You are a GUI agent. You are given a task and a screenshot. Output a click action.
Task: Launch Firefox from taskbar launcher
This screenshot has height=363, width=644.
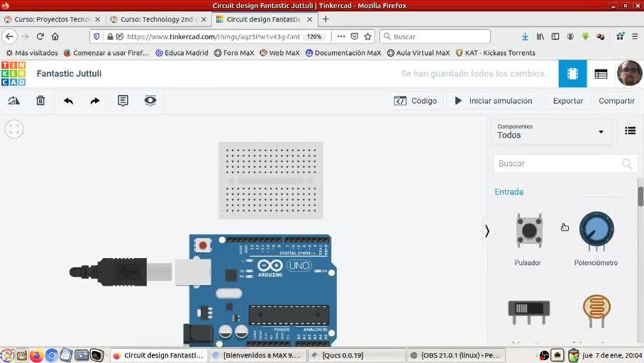coord(36,355)
